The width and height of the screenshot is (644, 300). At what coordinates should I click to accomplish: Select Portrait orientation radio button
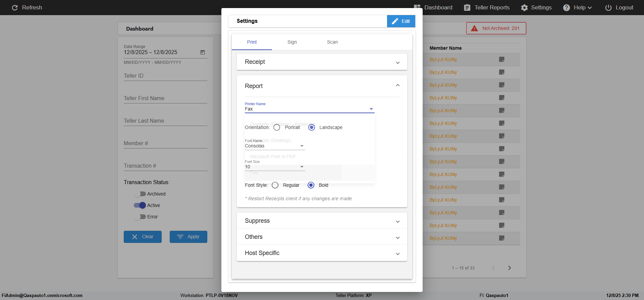(277, 128)
